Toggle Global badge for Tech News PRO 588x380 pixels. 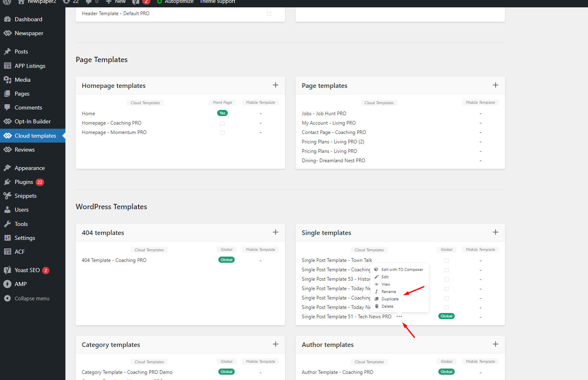[447, 316]
